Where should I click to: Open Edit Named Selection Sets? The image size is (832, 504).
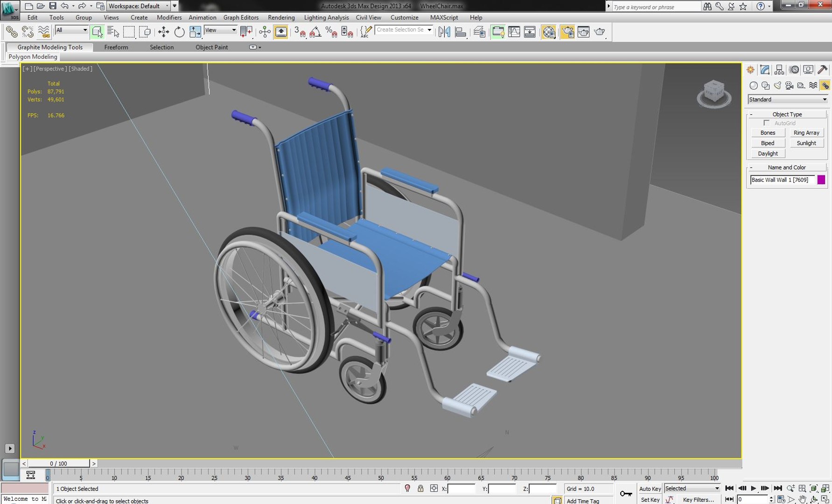tap(365, 32)
